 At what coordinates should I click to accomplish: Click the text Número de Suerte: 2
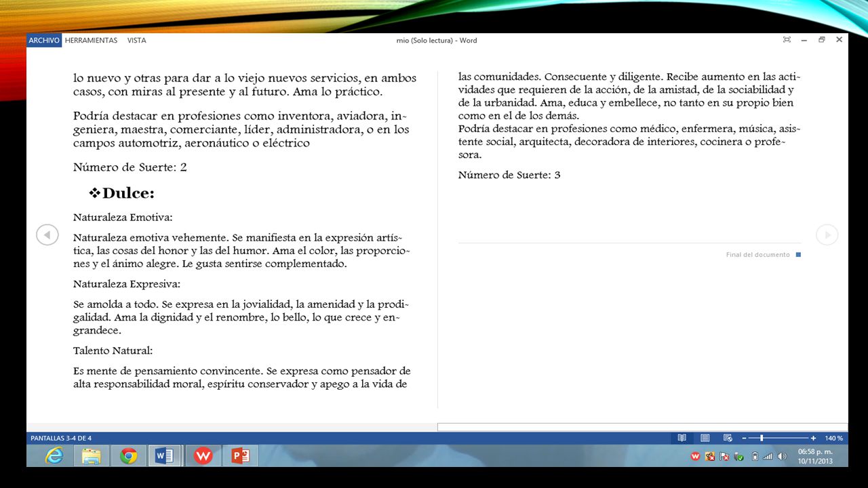[130, 167]
